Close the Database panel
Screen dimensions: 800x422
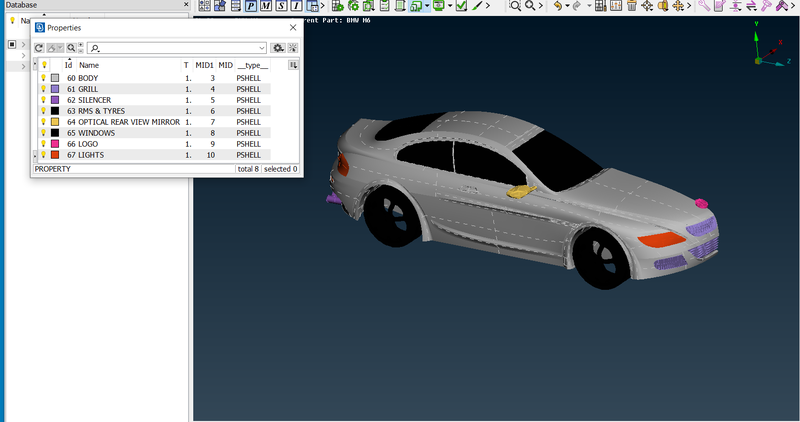tap(186, 5)
